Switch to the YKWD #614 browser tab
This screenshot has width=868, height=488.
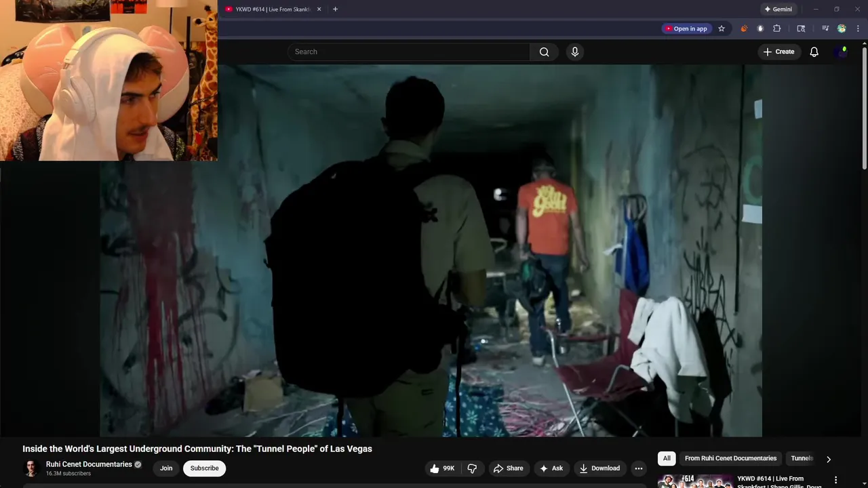click(273, 9)
